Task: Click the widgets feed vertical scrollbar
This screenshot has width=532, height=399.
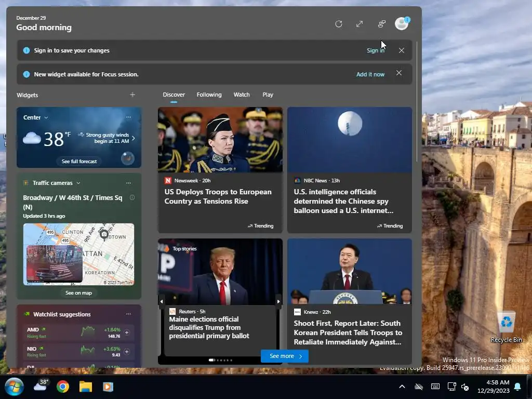Action: (417, 102)
